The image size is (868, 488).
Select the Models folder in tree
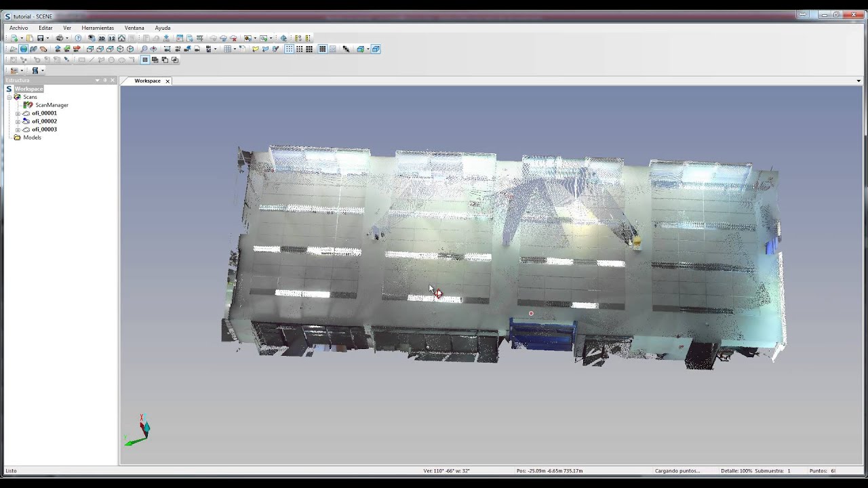click(32, 138)
